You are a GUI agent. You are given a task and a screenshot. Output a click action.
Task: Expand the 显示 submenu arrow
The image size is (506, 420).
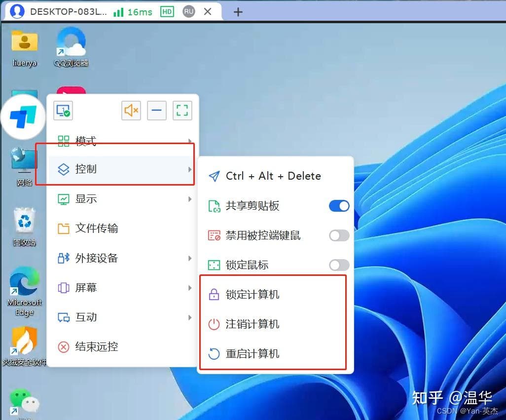(190, 199)
